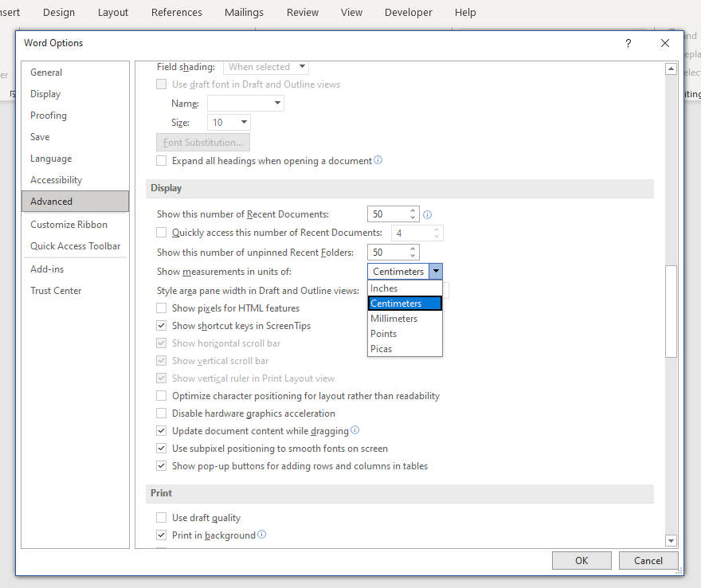Open the View ribbon tab
The image size is (701, 588).
point(351,13)
